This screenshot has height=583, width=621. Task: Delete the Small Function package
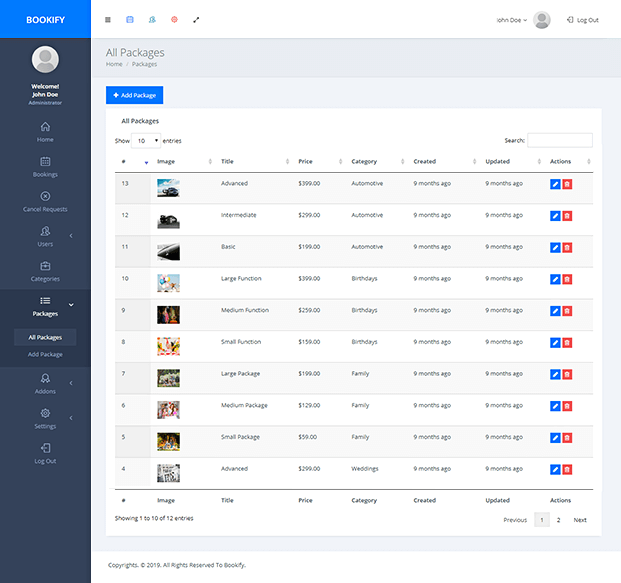click(567, 343)
